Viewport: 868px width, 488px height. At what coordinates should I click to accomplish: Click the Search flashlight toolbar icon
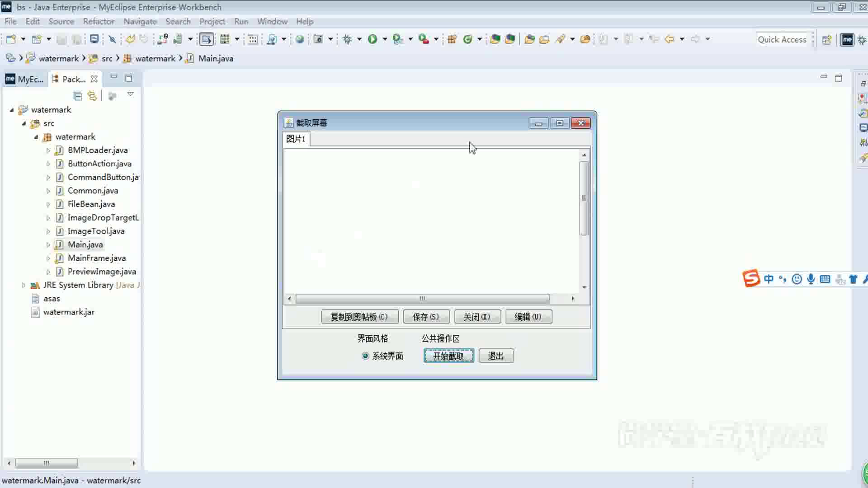560,39
